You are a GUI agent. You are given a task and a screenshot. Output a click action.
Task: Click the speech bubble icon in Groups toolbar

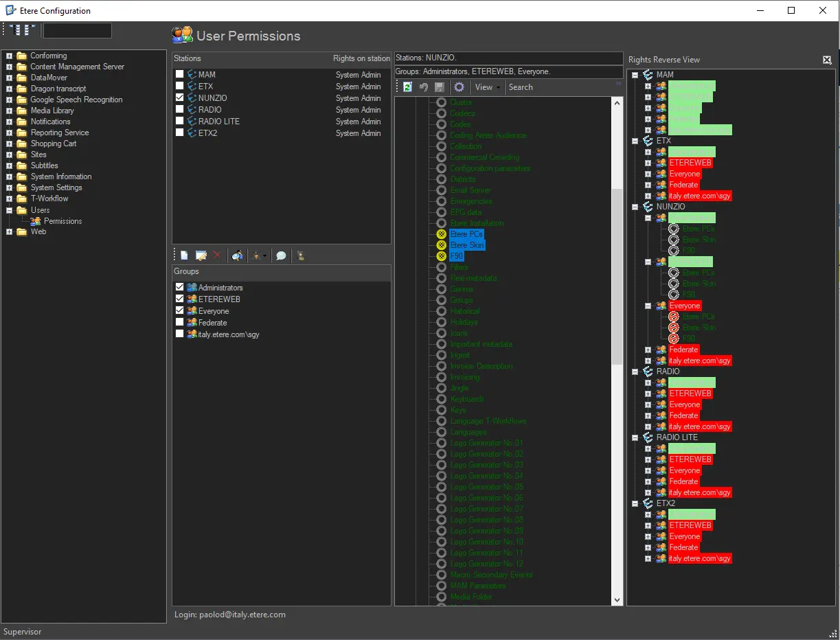coord(281,255)
